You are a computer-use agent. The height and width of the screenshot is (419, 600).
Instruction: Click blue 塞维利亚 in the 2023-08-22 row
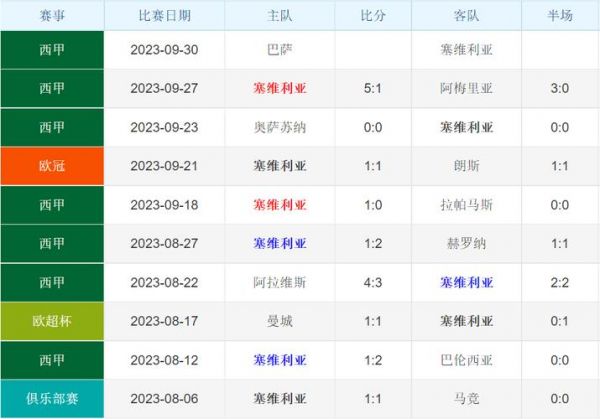point(466,283)
